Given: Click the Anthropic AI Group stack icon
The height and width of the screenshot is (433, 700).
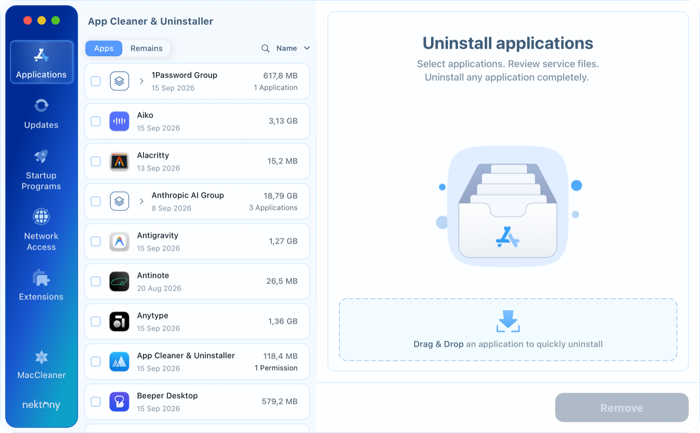Looking at the screenshot, I should pyautogui.click(x=119, y=201).
